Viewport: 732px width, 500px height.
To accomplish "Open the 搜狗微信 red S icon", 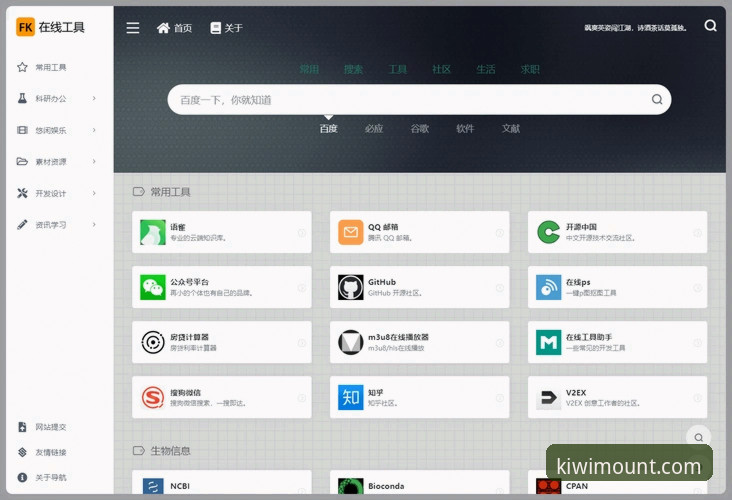I will [x=153, y=397].
